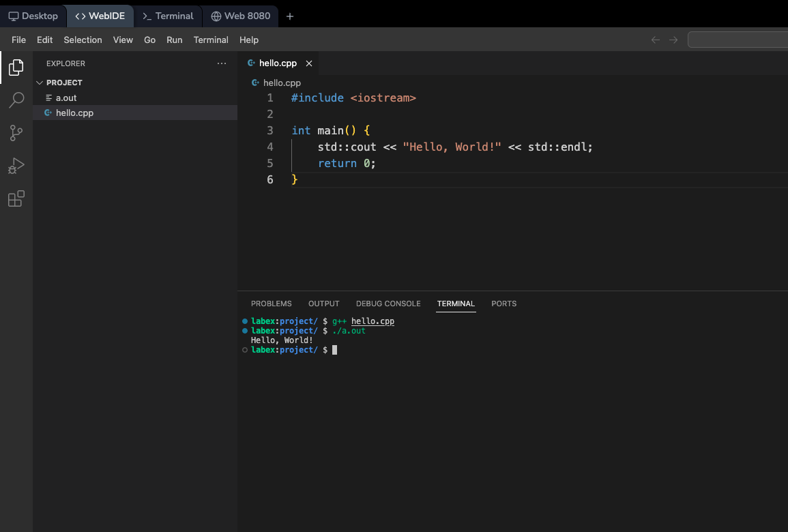Open the Extensions view icon
Image resolution: width=788 pixels, height=532 pixels.
point(16,199)
